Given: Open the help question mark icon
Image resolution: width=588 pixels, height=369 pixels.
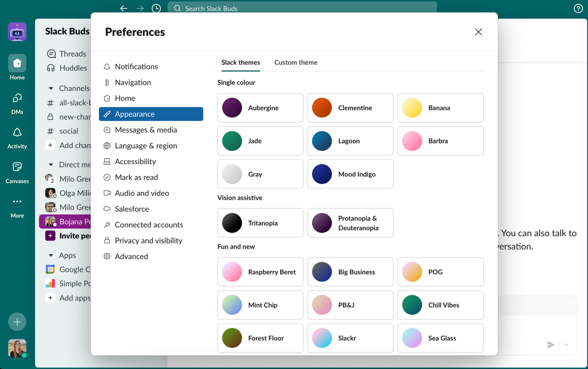Looking at the screenshot, I should [x=578, y=8].
